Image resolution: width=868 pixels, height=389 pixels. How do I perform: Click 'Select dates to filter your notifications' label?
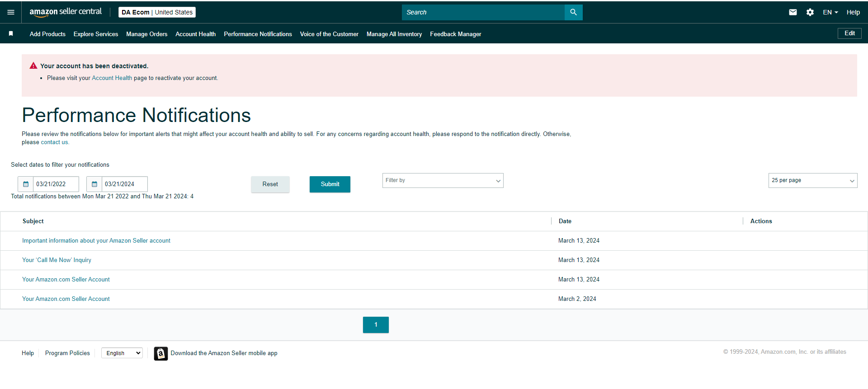(x=60, y=165)
